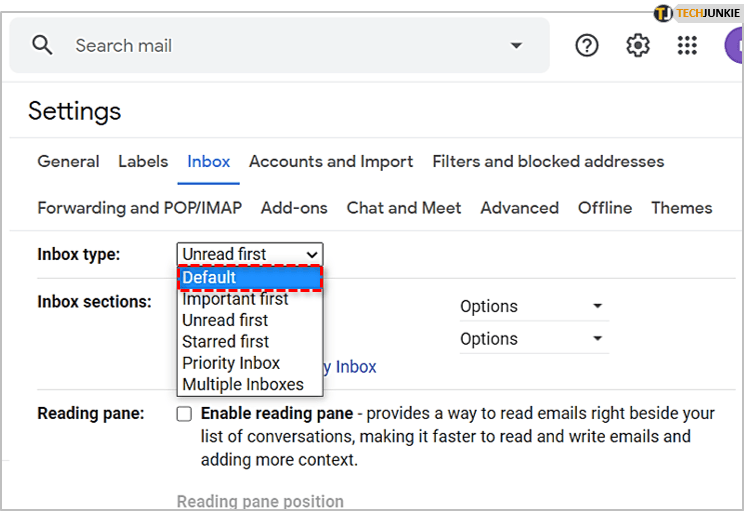Switch to the General settings tab

click(x=68, y=161)
